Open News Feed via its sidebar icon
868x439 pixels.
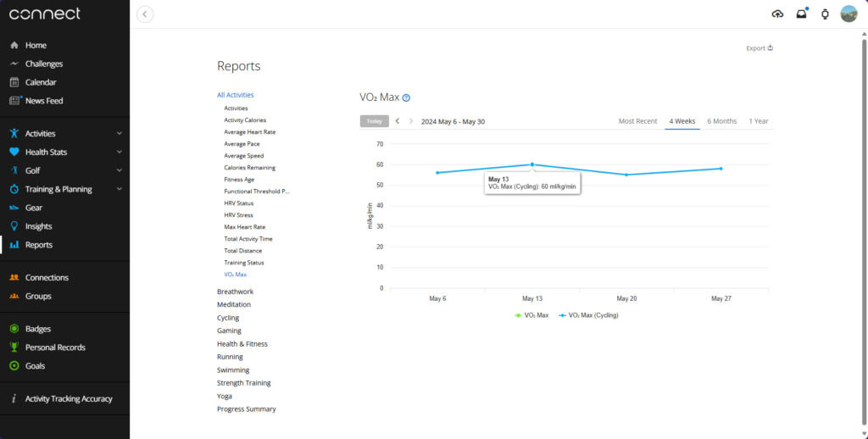click(x=15, y=100)
